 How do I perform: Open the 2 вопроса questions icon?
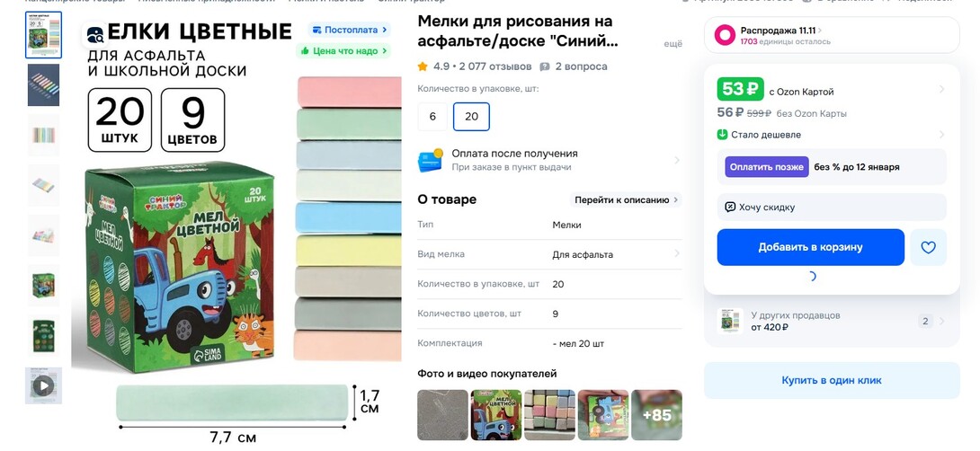(545, 66)
